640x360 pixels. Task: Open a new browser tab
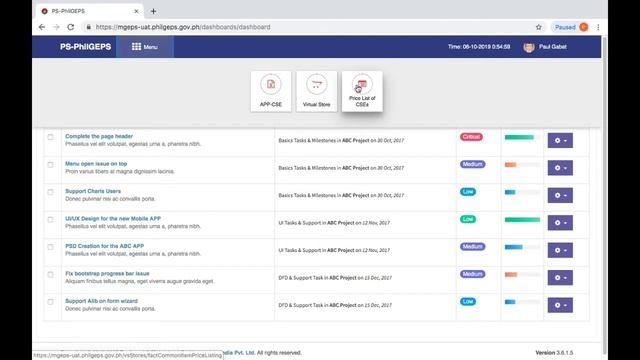click(153, 11)
